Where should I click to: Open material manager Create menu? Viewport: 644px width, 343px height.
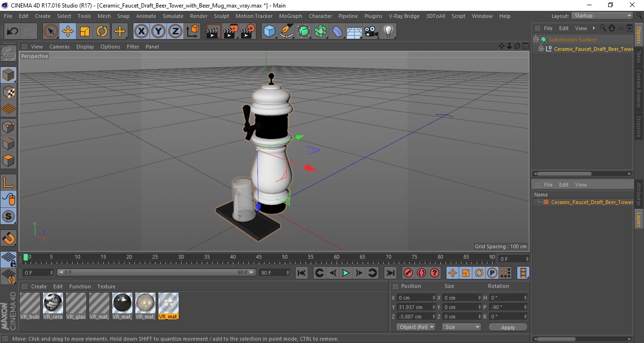click(x=39, y=286)
